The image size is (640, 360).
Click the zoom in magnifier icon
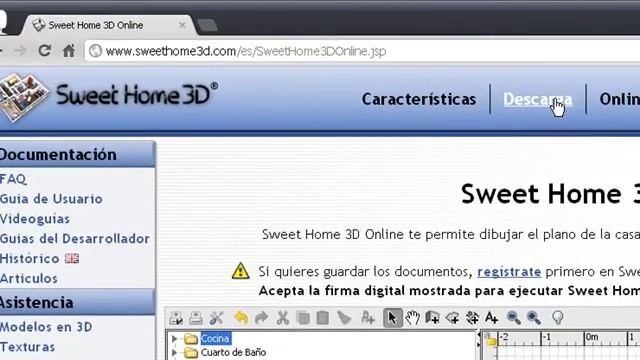click(533, 318)
